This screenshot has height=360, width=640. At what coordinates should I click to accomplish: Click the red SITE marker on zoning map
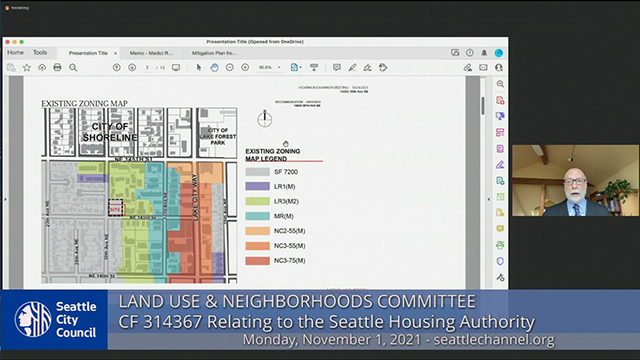coord(116,208)
